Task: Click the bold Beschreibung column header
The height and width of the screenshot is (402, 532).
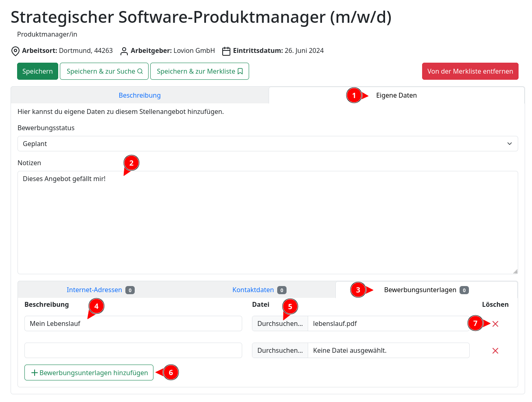Action: (x=46, y=304)
